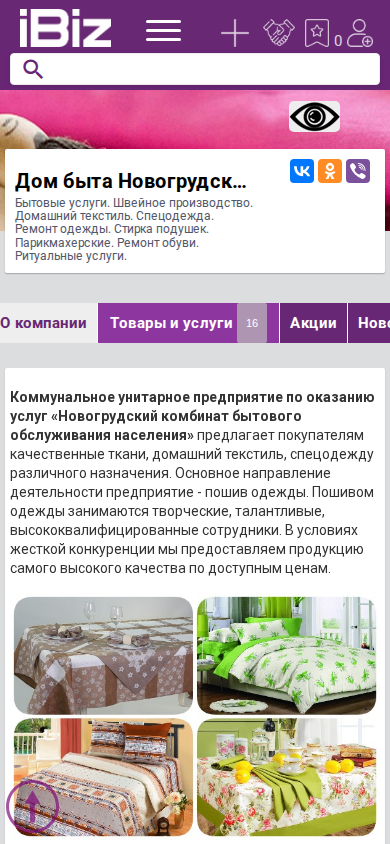Click the text Ритуальные услуги.
This screenshot has height=844, width=390.
tap(71, 256)
